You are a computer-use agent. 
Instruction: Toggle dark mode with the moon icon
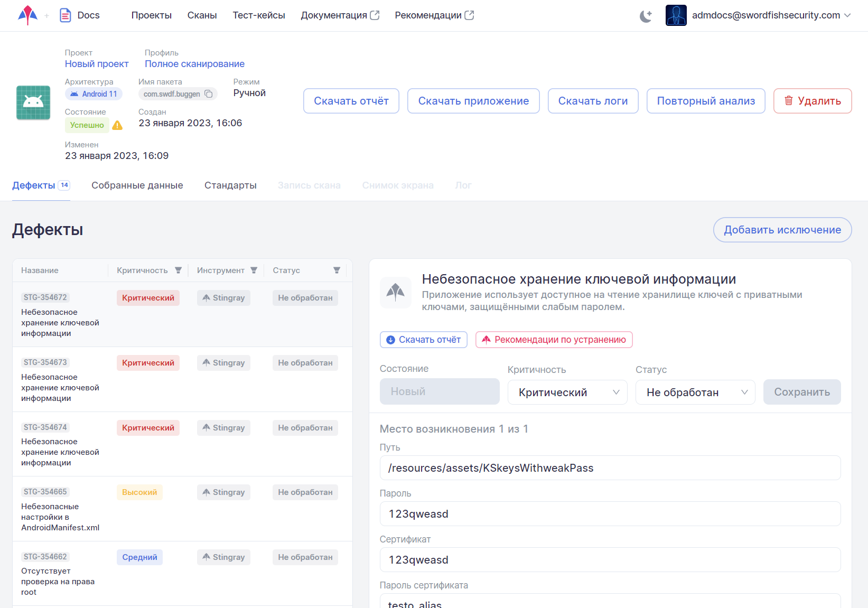tap(646, 16)
